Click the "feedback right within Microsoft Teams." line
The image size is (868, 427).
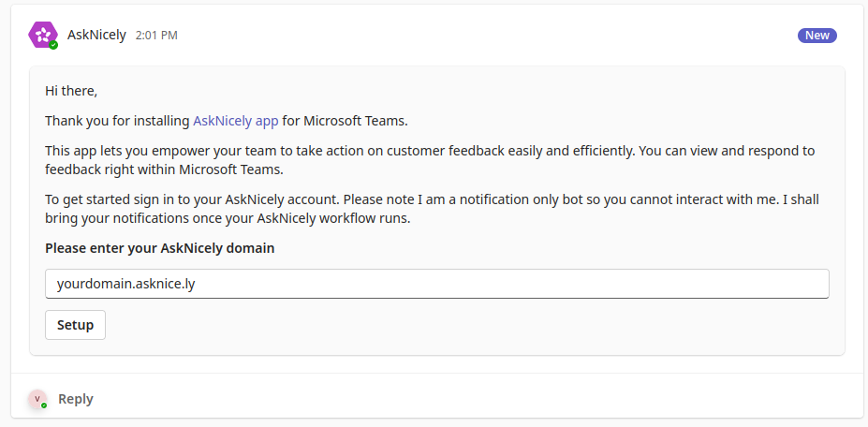(x=165, y=170)
